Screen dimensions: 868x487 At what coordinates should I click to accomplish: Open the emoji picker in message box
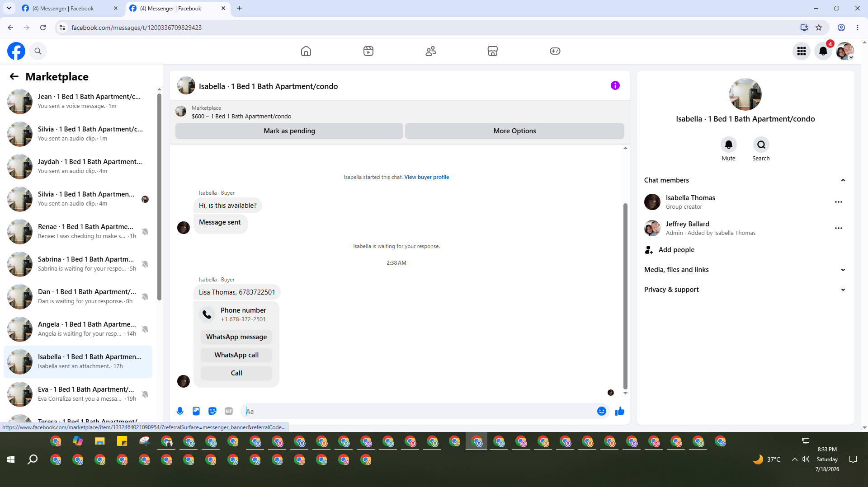click(x=602, y=411)
